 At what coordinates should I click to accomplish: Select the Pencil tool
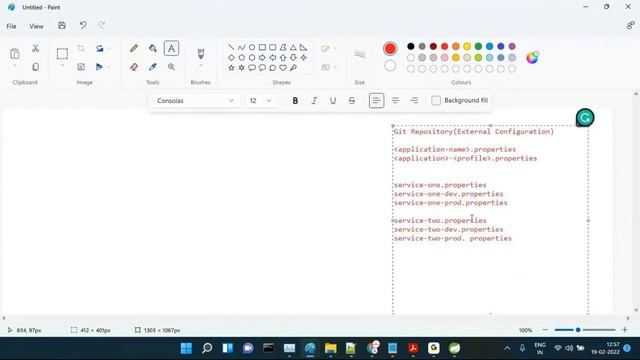coord(133,48)
